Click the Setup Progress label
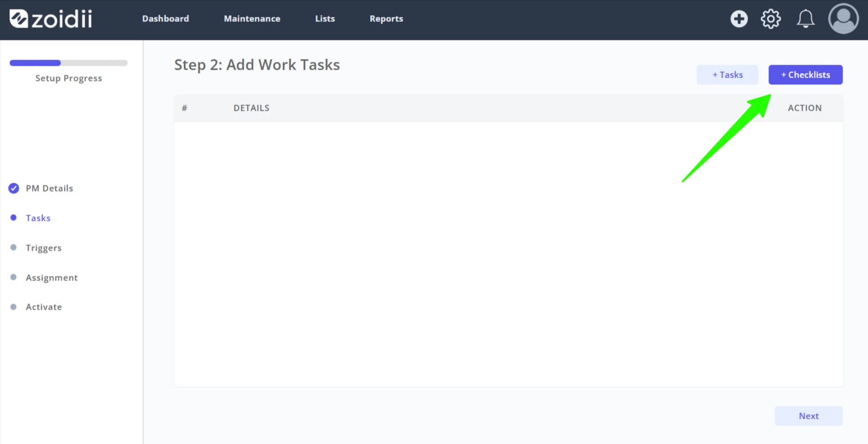Screen dimensions: 868x444 (69, 78)
